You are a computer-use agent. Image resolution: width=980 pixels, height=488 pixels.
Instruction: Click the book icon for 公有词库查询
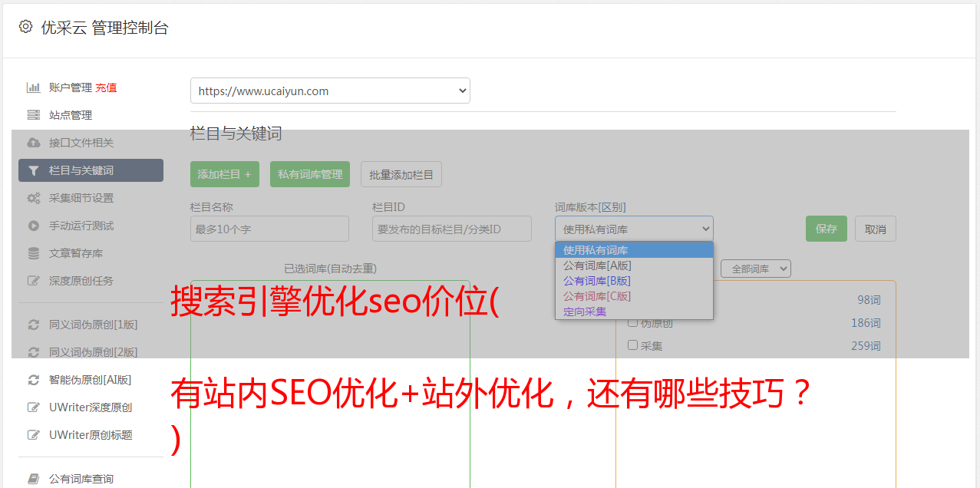pyautogui.click(x=33, y=479)
